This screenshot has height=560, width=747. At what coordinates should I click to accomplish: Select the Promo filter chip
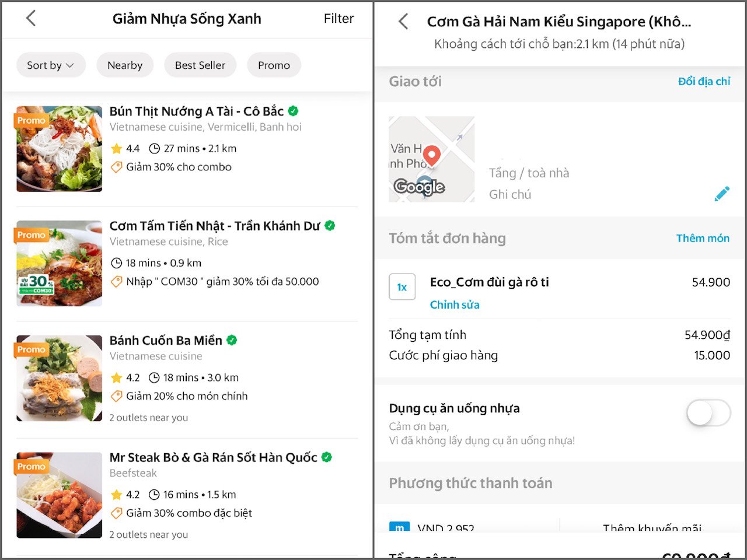(274, 65)
